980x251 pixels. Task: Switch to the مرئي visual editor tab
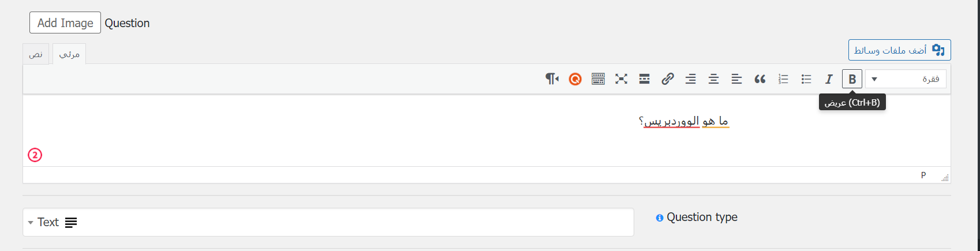click(x=69, y=54)
